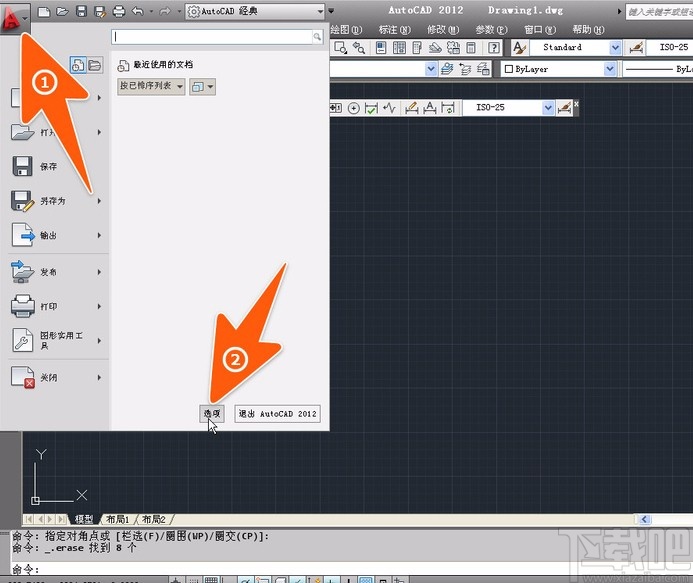Expand the 输出 submenu arrow
This screenshot has width=693, height=583.
99,235
